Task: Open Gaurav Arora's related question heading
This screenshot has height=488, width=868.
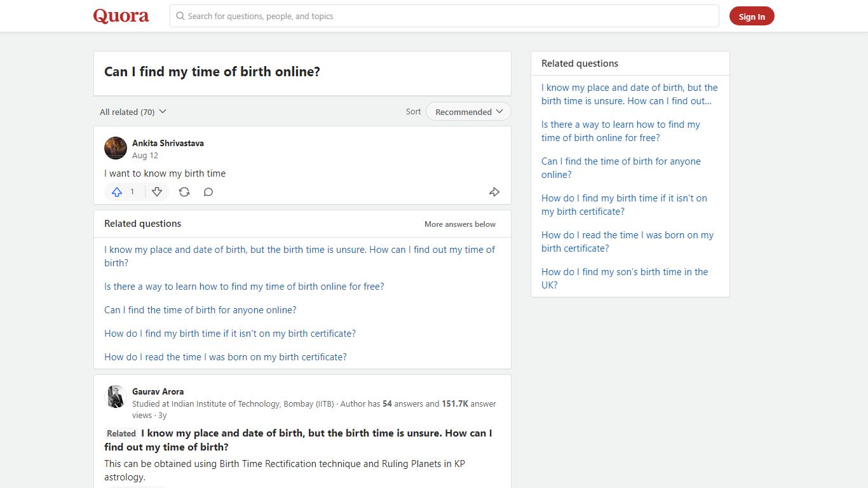Action: click(298, 440)
